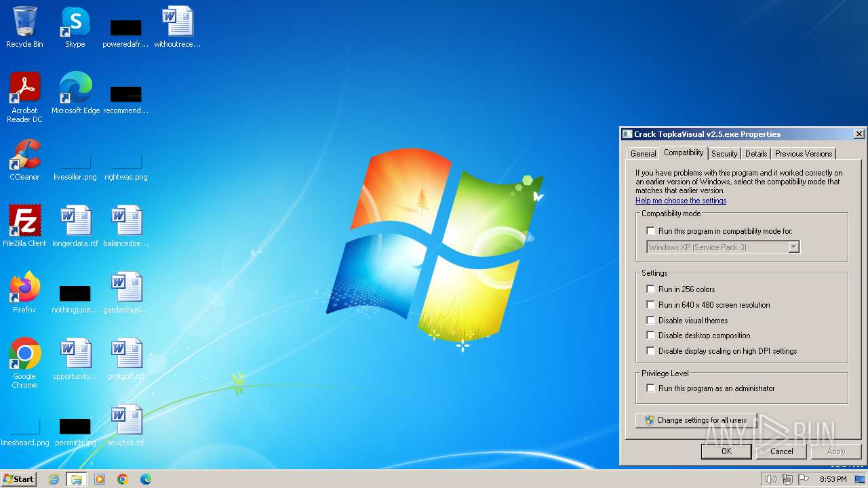
Task: Select the Firefox desktop shortcut
Action: tap(24, 293)
